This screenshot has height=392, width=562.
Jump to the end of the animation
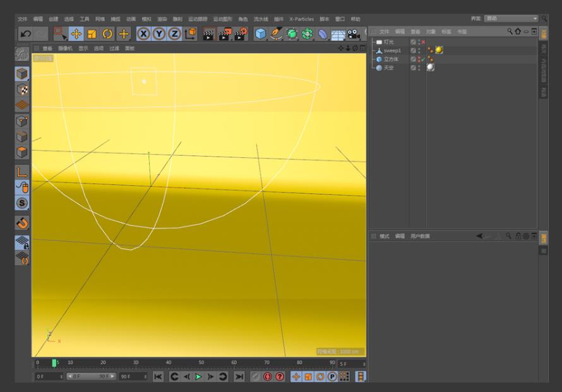239,377
